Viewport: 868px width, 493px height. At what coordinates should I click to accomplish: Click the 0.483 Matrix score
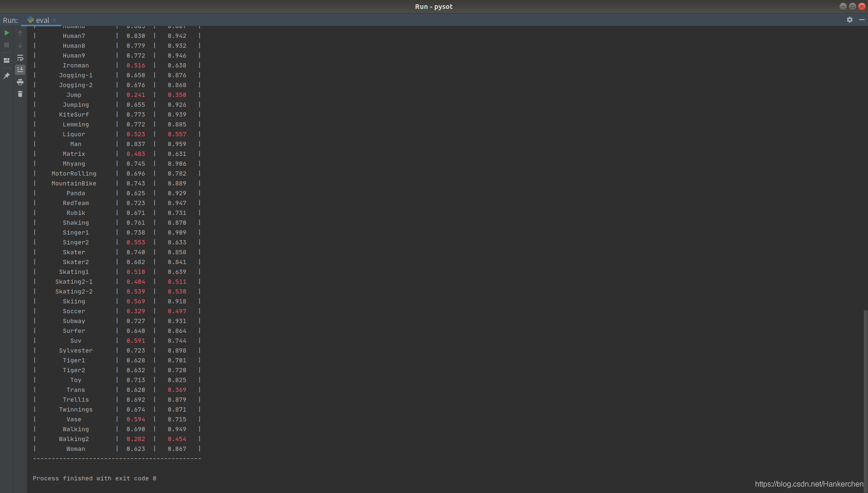click(x=136, y=154)
